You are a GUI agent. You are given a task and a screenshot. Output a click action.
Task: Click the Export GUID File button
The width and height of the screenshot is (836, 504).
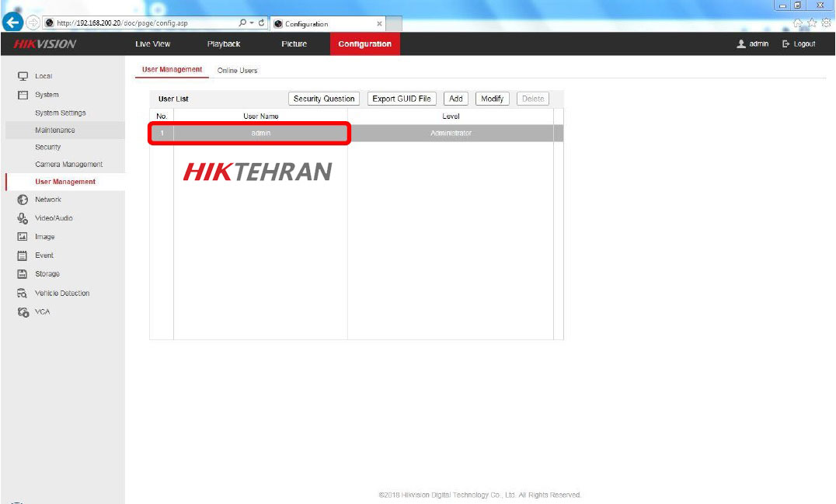click(x=402, y=99)
